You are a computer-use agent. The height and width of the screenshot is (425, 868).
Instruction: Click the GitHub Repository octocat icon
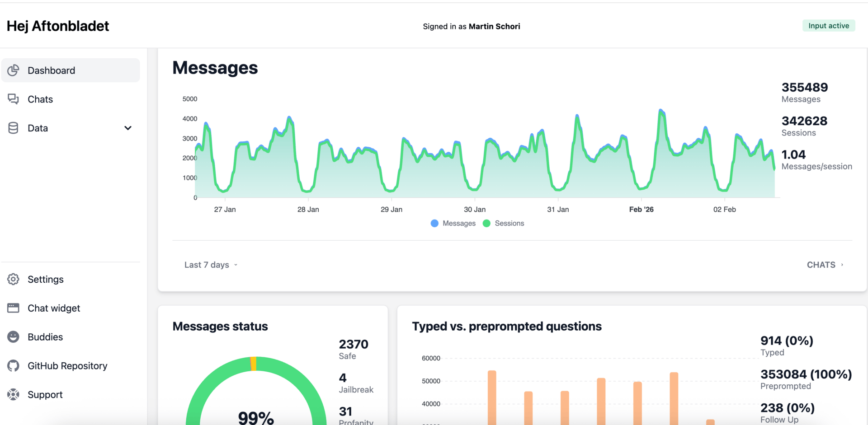[14, 365]
